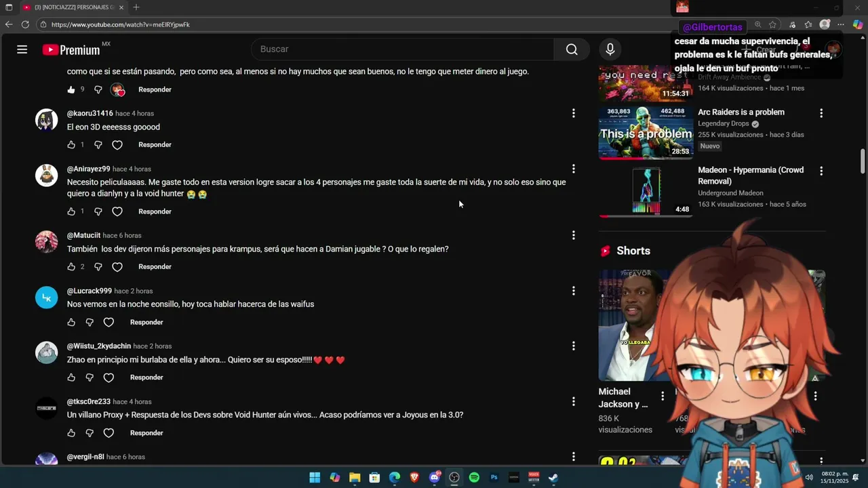Image resolution: width=868 pixels, height=488 pixels.
Task: Open @Matuciit username link
Action: click(x=83, y=235)
